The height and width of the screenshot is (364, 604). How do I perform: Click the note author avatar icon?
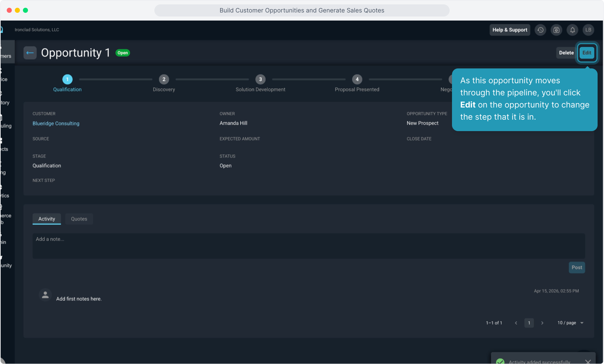pos(45,295)
